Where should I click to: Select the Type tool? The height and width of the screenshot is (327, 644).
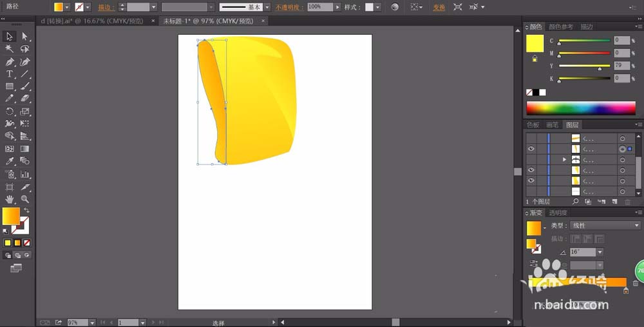[x=10, y=74]
